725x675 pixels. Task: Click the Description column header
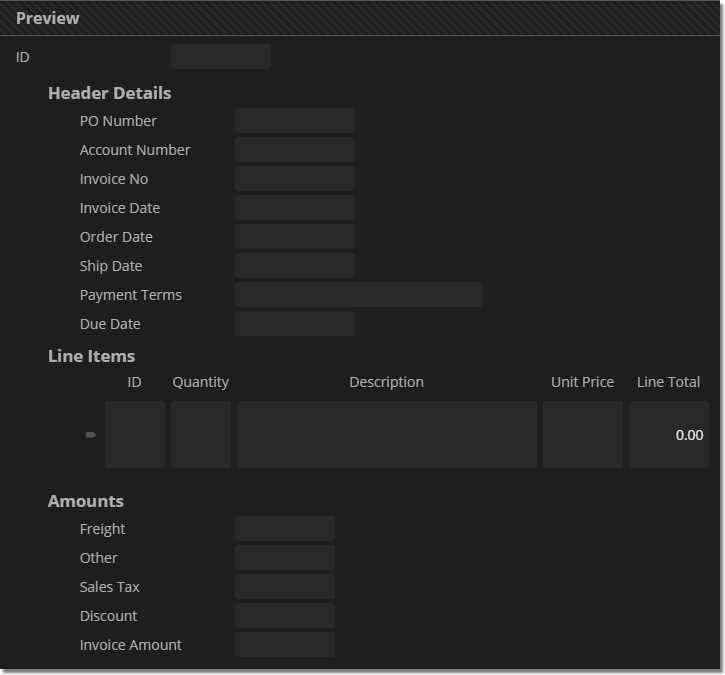387,382
